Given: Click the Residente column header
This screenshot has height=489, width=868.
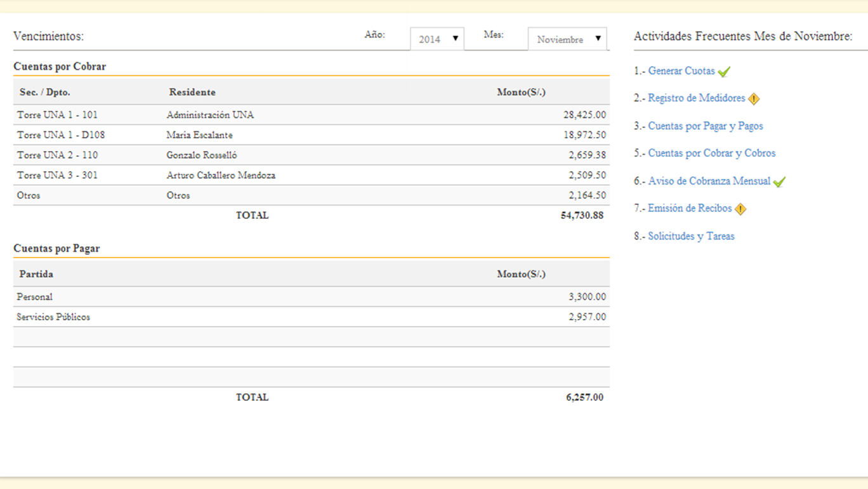Looking at the screenshot, I should [x=192, y=92].
